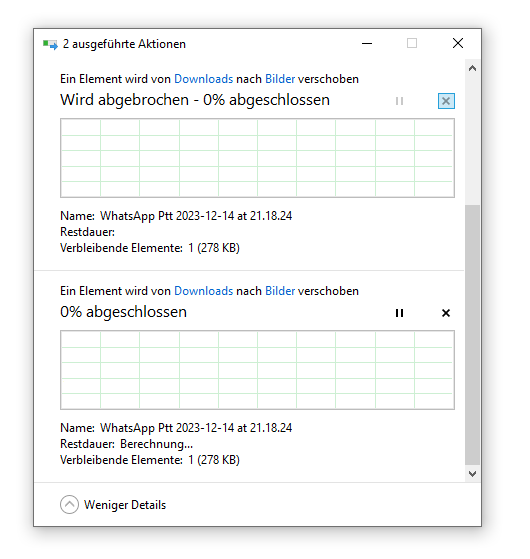Click scrollbar down arrow
The width and height of the screenshot is (530, 559).
pyautogui.click(x=472, y=474)
